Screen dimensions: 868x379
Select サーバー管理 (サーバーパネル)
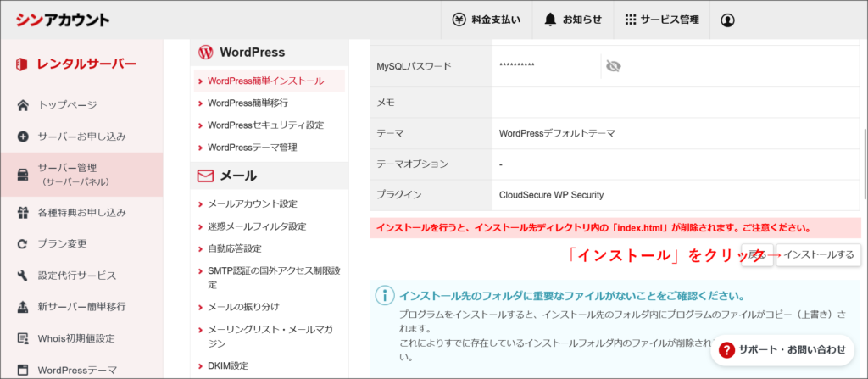point(81,175)
